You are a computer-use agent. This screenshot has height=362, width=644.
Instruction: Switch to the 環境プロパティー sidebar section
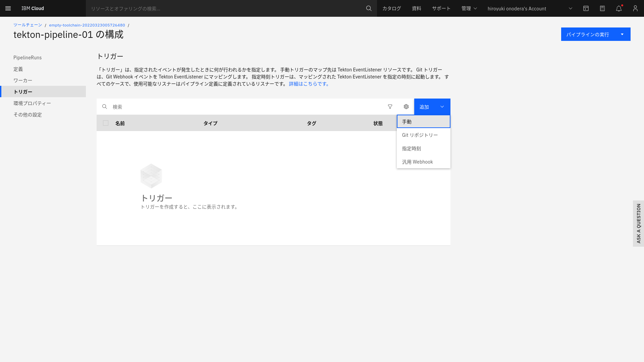pyautogui.click(x=32, y=103)
